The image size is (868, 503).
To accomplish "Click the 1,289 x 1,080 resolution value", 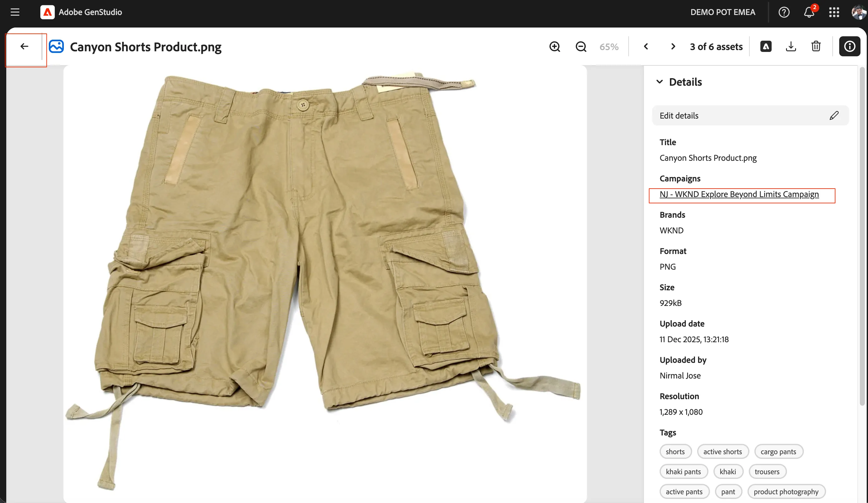I will 681,412.
